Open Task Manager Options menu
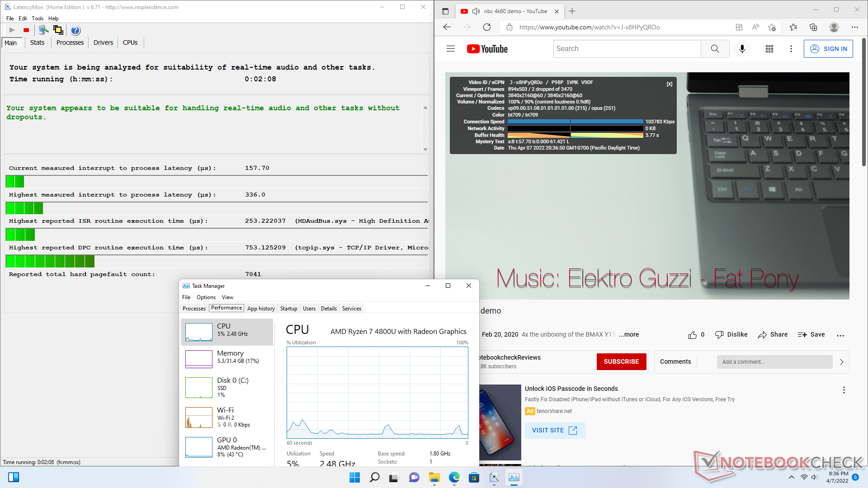 pos(206,297)
